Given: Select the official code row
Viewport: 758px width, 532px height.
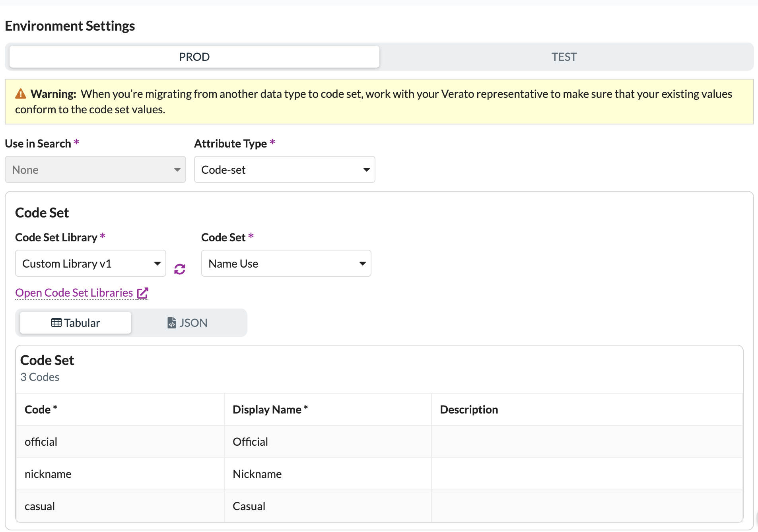Looking at the screenshot, I should [379, 442].
